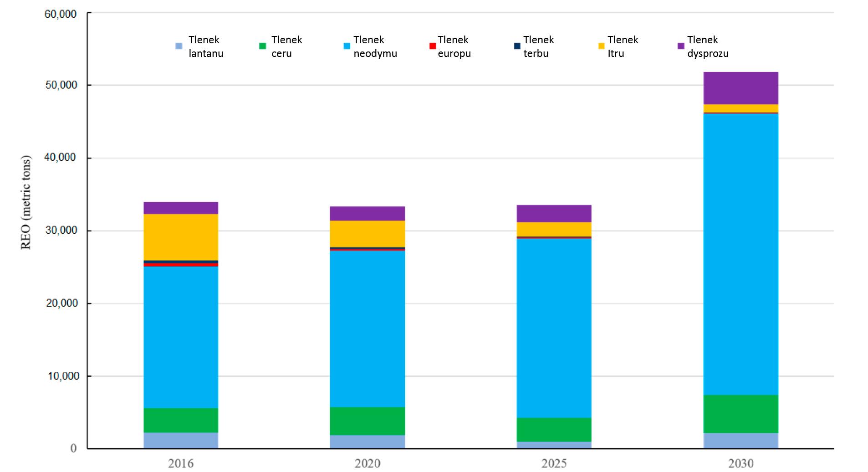
Task: Click the purple dysprosium segment of 2030 bar
Action: click(x=740, y=88)
